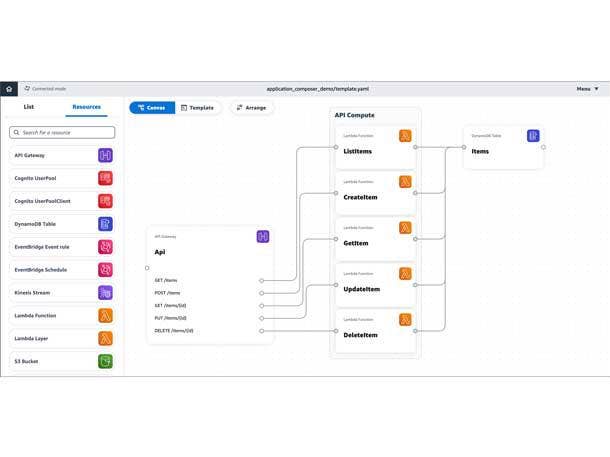610x457 pixels.
Task: Select the EventBridge Schedule icon
Action: point(105,270)
